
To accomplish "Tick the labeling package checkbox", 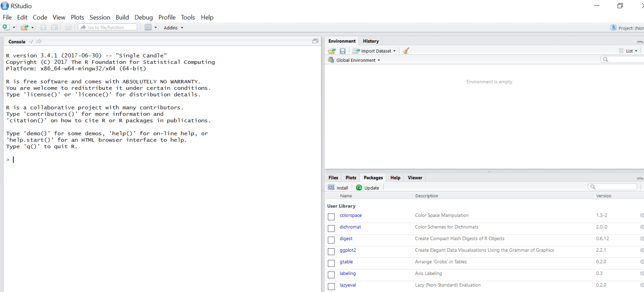I will (331, 275).
